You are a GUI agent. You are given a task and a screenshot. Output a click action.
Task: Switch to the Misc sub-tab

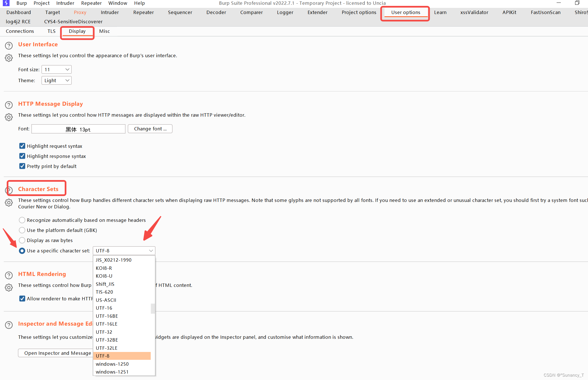[x=104, y=31]
